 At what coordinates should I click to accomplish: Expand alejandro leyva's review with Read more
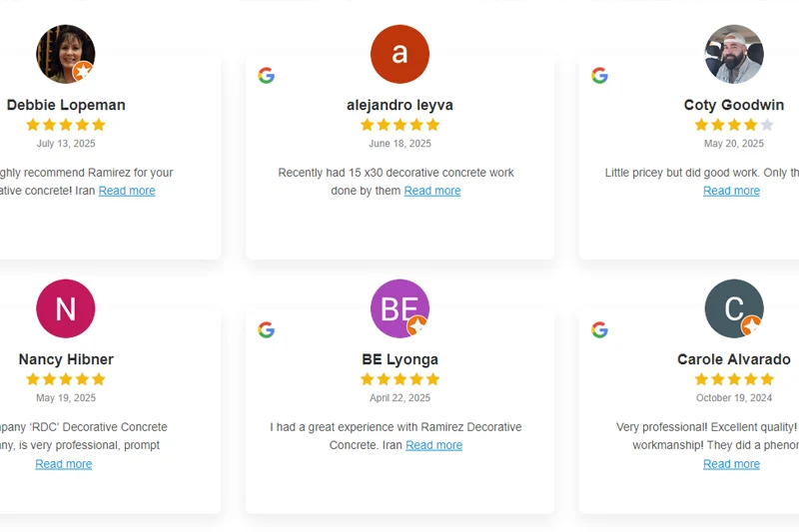pyautogui.click(x=432, y=191)
